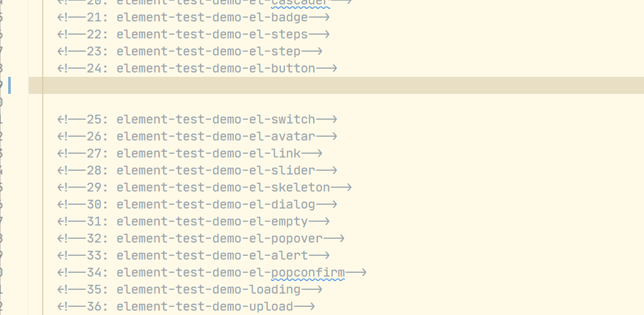The width and height of the screenshot is (644, 315).
Task: Click the el-avatar comment line
Action: (197, 136)
